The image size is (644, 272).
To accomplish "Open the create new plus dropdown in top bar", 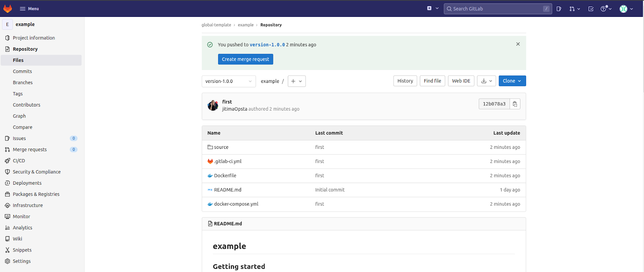I will [x=433, y=8].
